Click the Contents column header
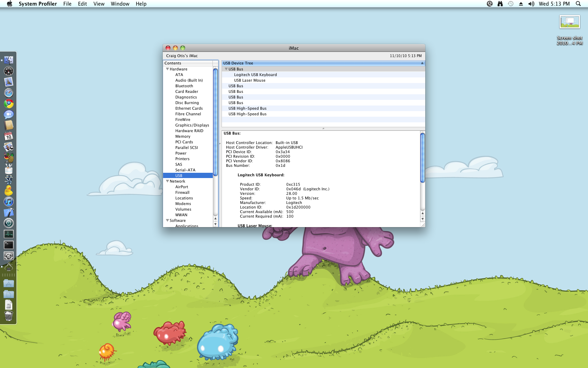 click(x=188, y=63)
